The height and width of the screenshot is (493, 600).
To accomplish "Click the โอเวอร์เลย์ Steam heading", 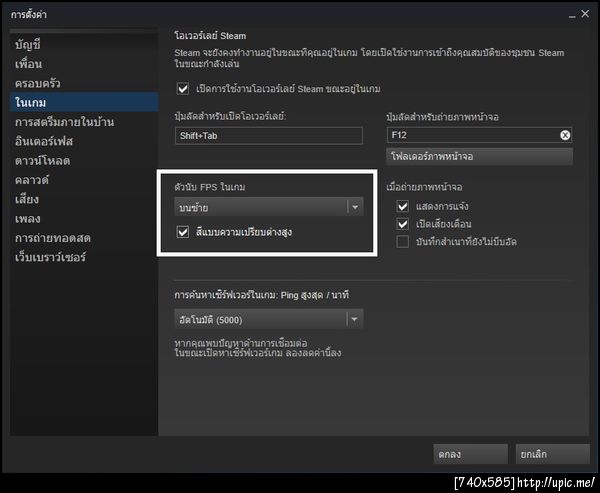I will (210, 36).
